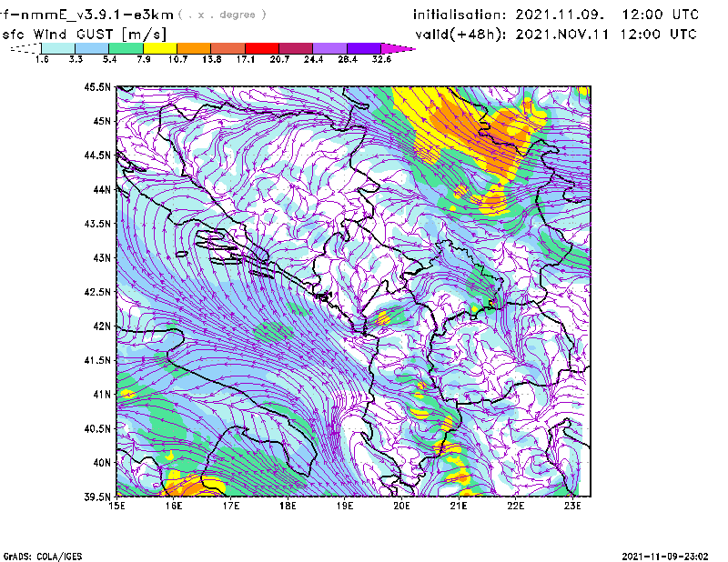Viewport: 728px width, 562px height.
Task: Click the 40.5N latitude label
Action: point(97,429)
